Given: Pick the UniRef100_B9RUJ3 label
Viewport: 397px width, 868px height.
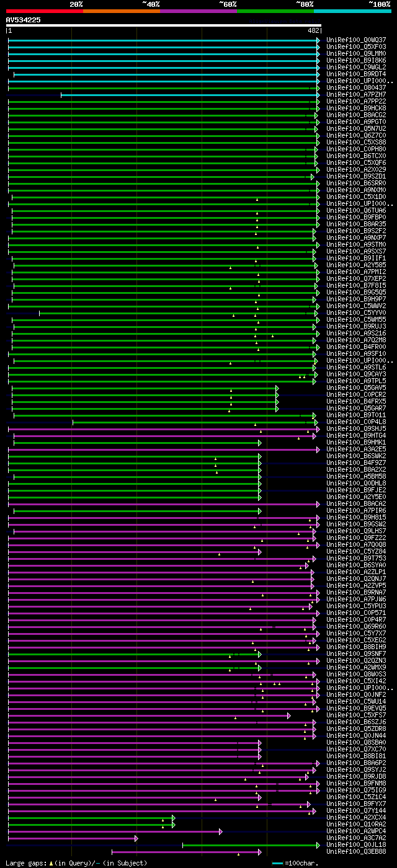Looking at the screenshot, I should [x=356, y=326].
